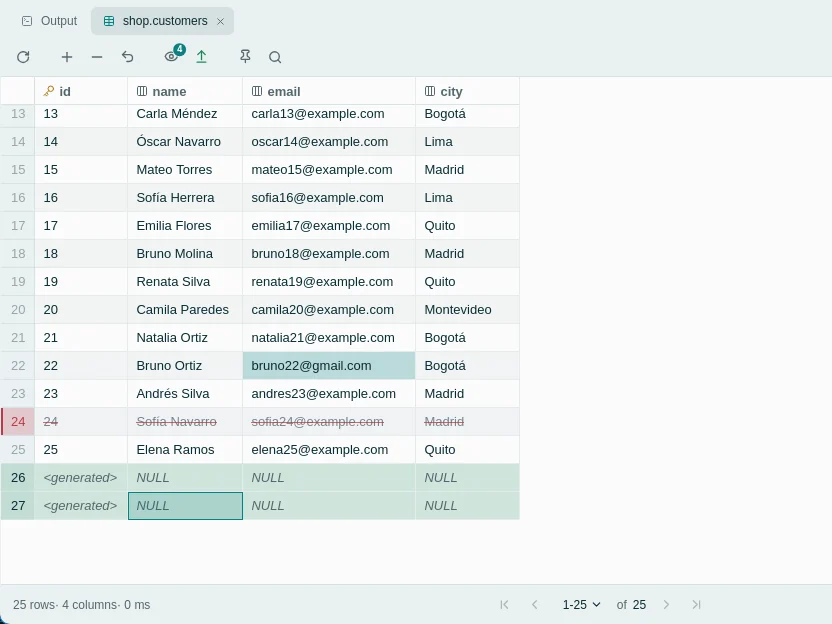Screen dimensions: 832x624
Task: Go to first page button
Action: pos(505,604)
